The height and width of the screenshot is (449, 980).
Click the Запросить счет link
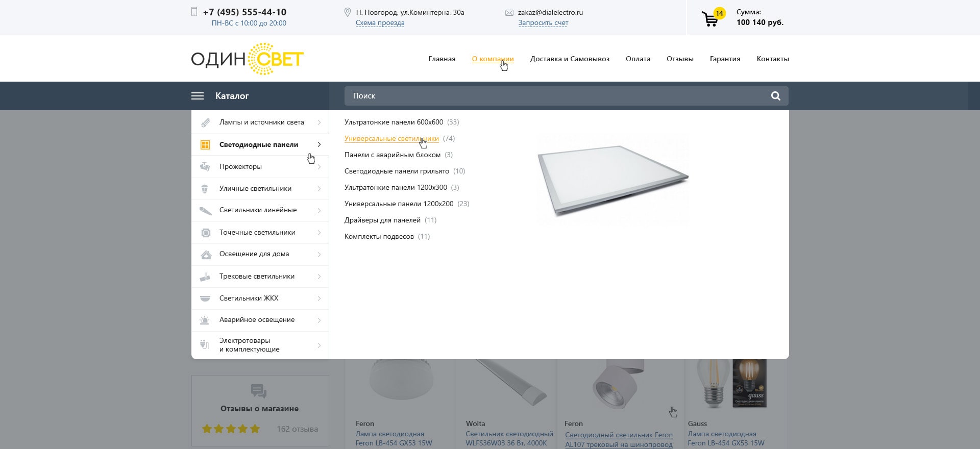click(543, 23)
